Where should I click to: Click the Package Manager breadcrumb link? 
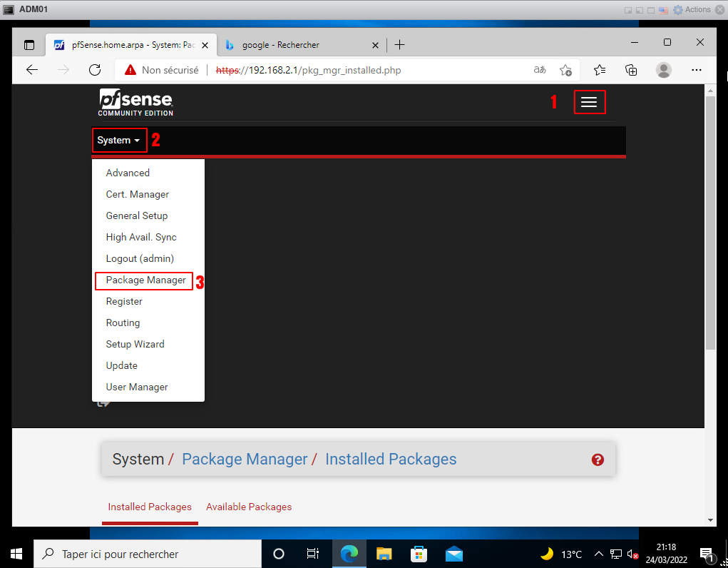(x=245, y=460)
